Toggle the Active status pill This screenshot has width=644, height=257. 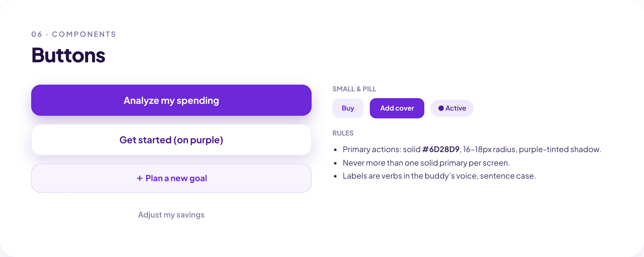point(452,108)
